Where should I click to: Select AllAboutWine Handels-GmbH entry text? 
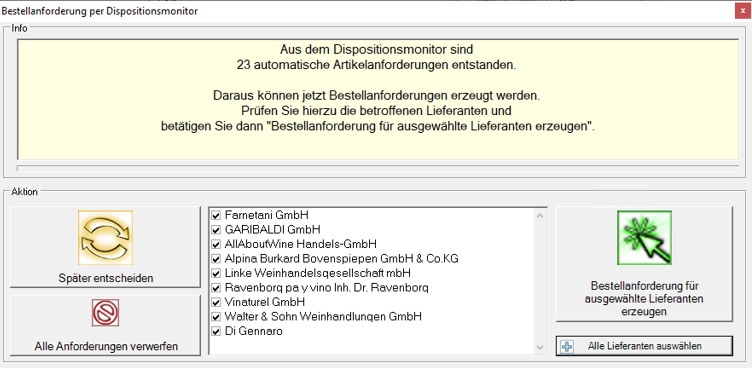coord(300,244)
